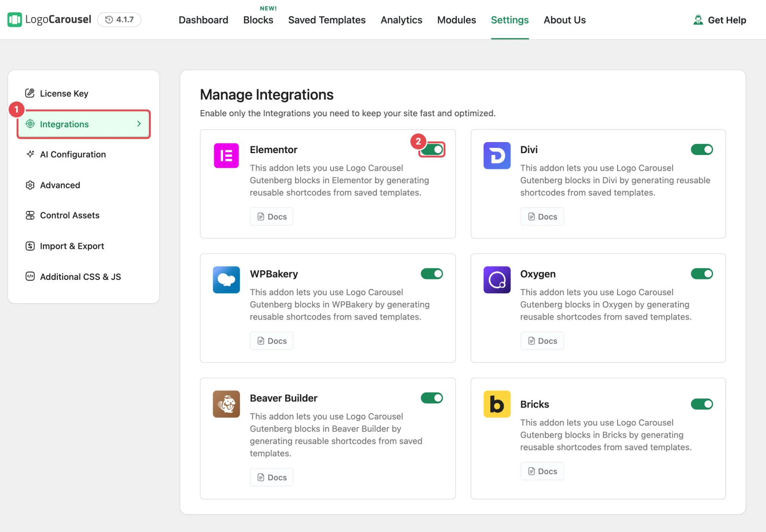
Task: Click the pink Elementor logo icon
Action: tap(226, 155)
